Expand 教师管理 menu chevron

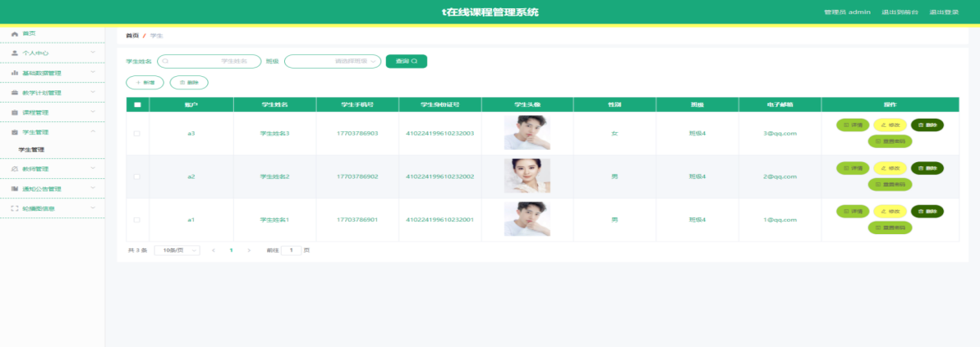(93, 168)
